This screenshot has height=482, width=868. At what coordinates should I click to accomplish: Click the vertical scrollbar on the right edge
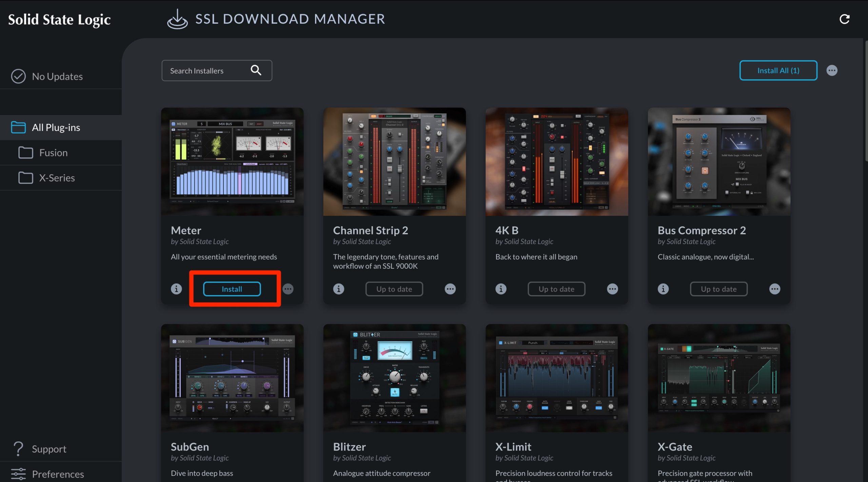click(866, 102)
